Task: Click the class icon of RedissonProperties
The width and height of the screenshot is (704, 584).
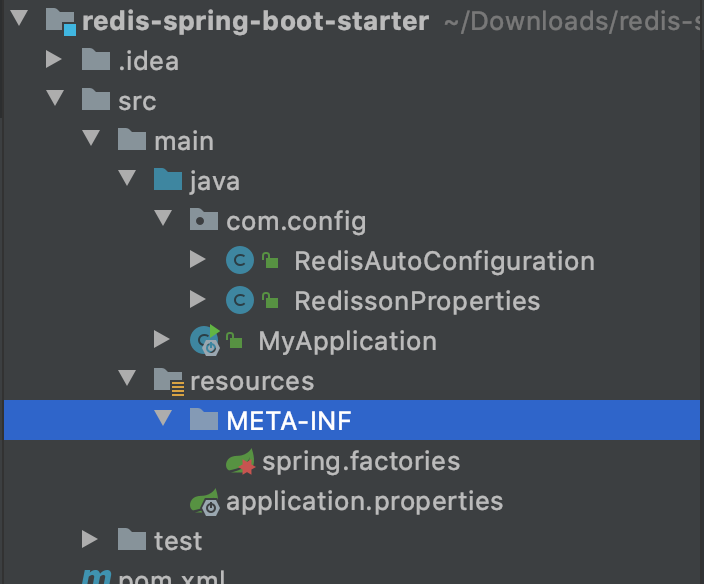Action: point(240,300)
